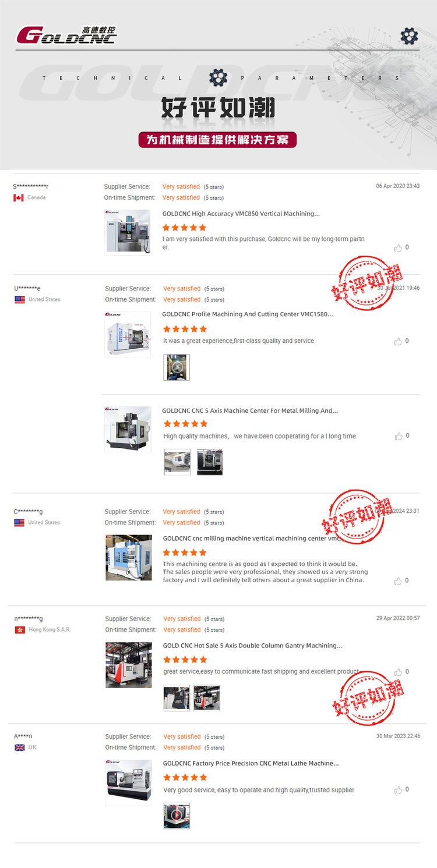The height and width of the screenshot is (868, 437).
Task: Click thumbs-up on the UK lathe review
Action: pos(398,790)
